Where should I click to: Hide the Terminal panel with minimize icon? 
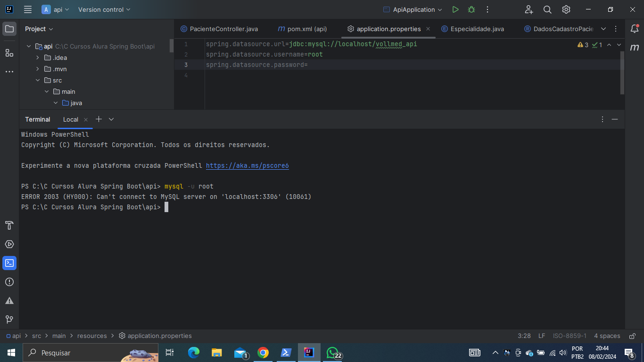(x=615, y=119)
